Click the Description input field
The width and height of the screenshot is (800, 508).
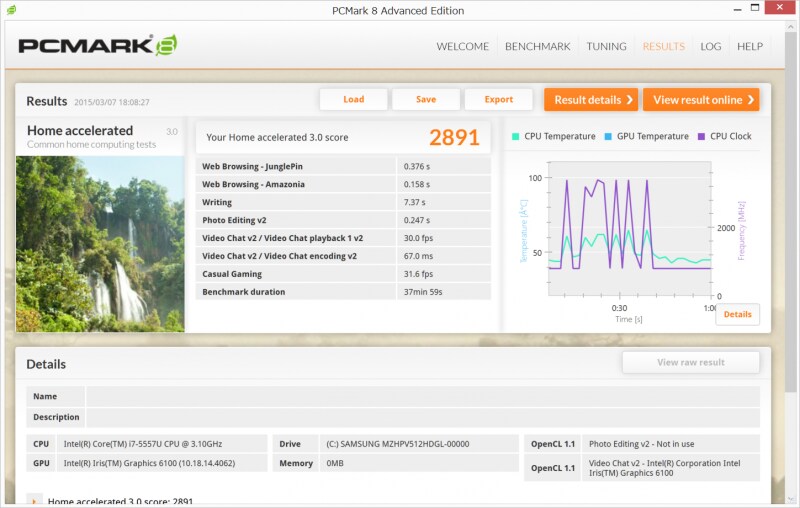(x=422, y=417)
